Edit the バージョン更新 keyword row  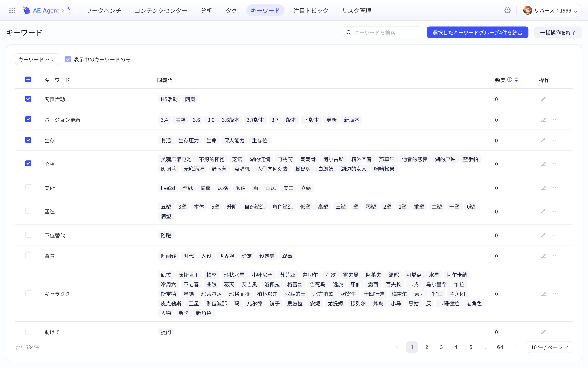tap(544, 120)
